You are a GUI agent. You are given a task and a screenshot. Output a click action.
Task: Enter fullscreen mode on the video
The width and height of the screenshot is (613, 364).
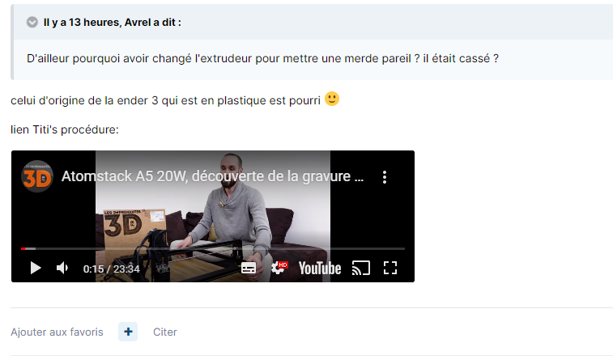pos(390,268)
